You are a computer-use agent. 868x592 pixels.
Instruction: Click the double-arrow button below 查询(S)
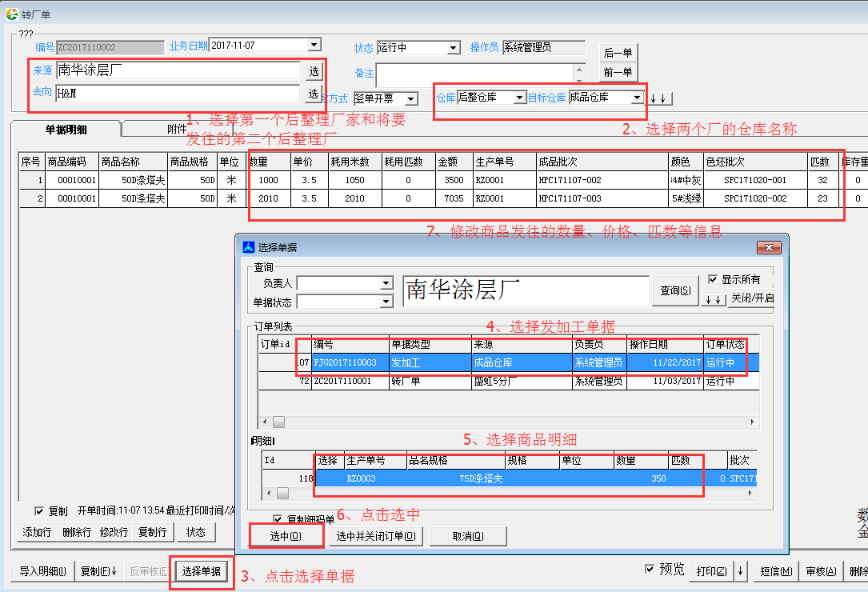point(714,299)
